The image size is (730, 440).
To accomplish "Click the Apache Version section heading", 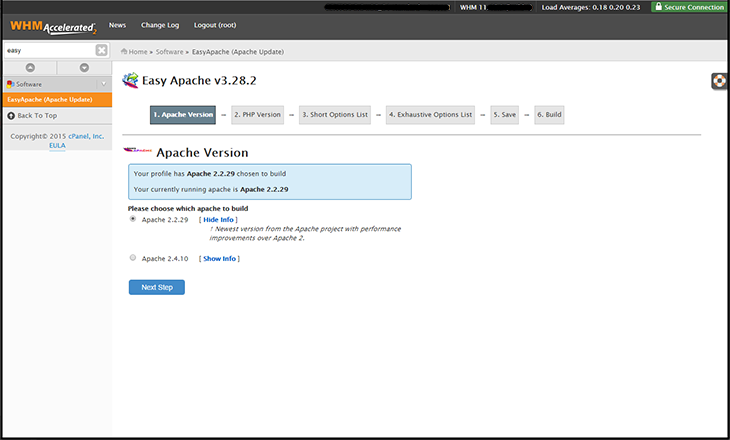I will [203, 153].
